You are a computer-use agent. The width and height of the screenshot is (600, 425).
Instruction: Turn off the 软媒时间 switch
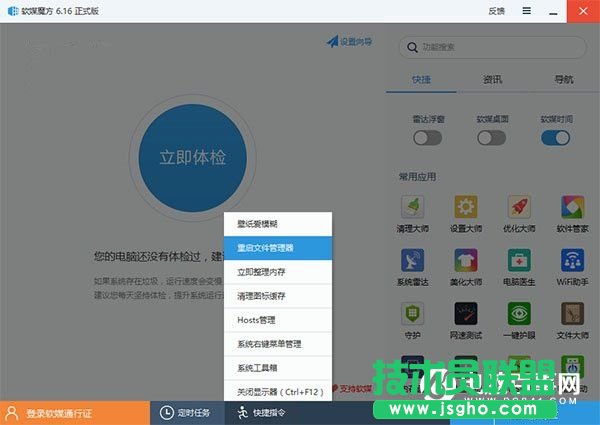coord(555,138)
